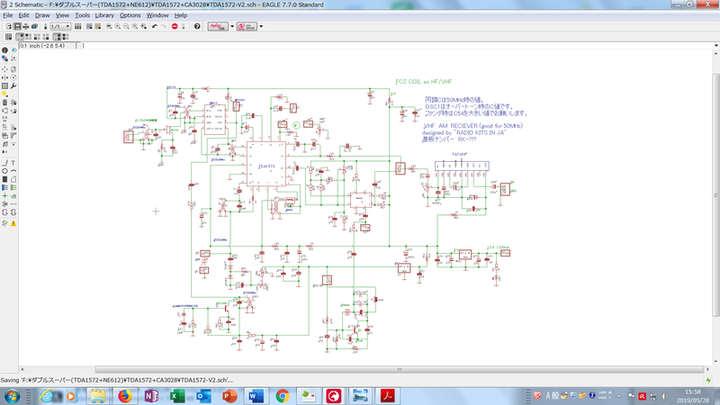Image resolution: width=720 pixels, height=405 pixels.
Task: Open the Library menu
Action: point(104,16)
